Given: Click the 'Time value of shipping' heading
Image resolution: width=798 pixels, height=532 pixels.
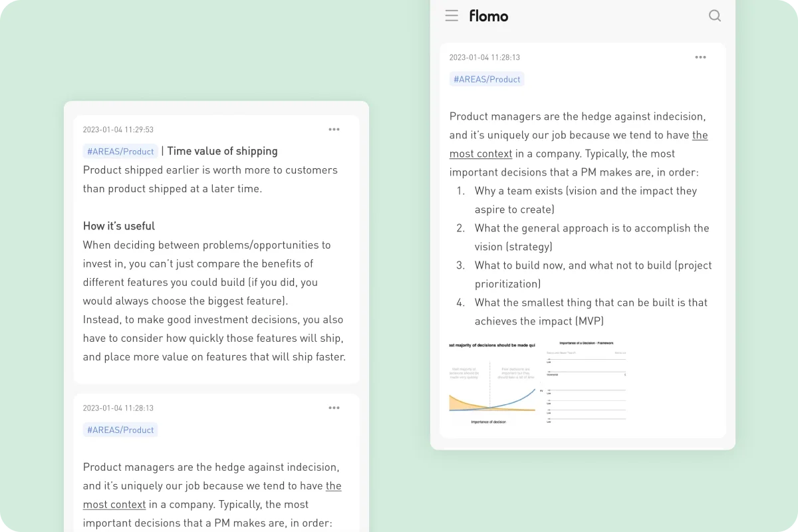Looking at the screenshot, I should pyautogui.click(x=221, y=151).
